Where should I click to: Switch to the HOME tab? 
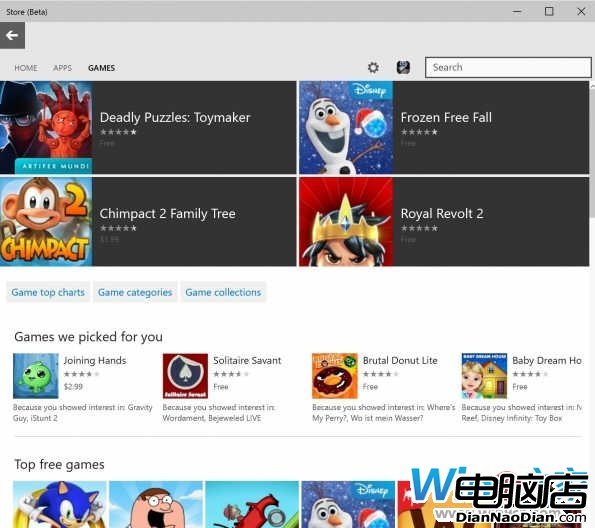point(26,68)
